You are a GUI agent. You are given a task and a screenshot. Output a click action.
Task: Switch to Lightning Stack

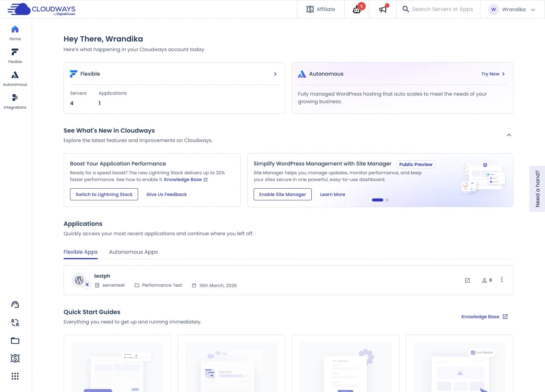tap(104, 194)
